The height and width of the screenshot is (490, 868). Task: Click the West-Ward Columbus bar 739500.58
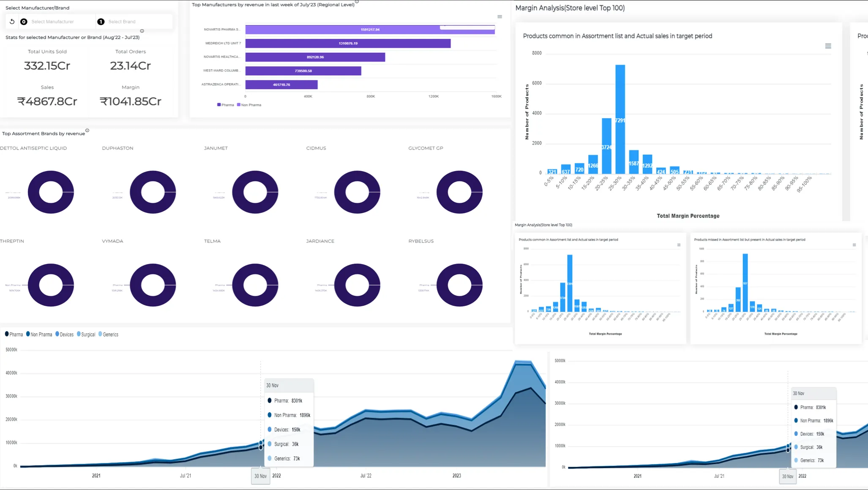303,71
